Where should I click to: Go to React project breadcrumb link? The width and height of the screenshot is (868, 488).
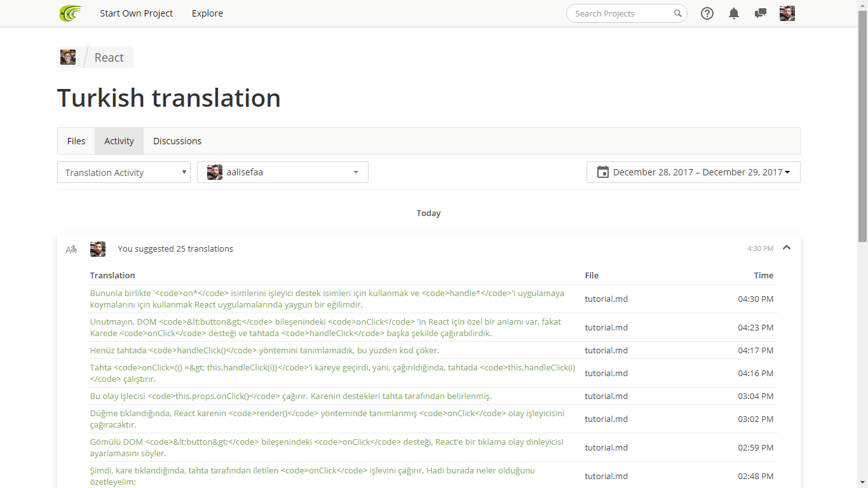[109, 57]
